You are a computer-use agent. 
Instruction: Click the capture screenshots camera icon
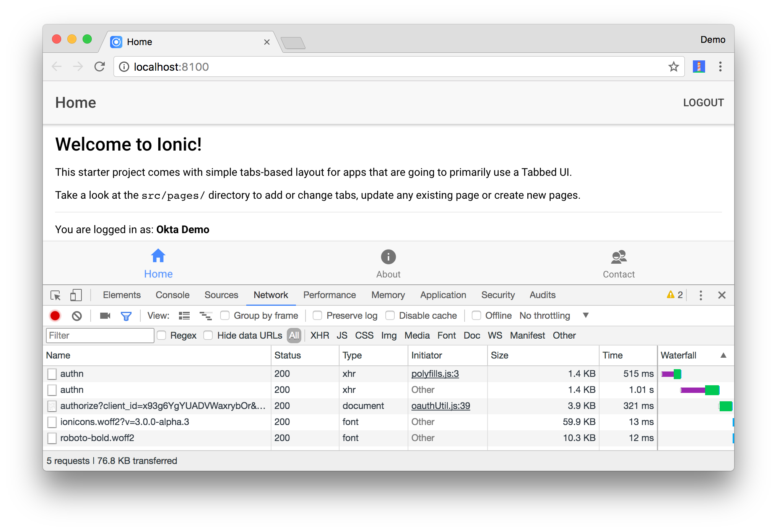105,316
